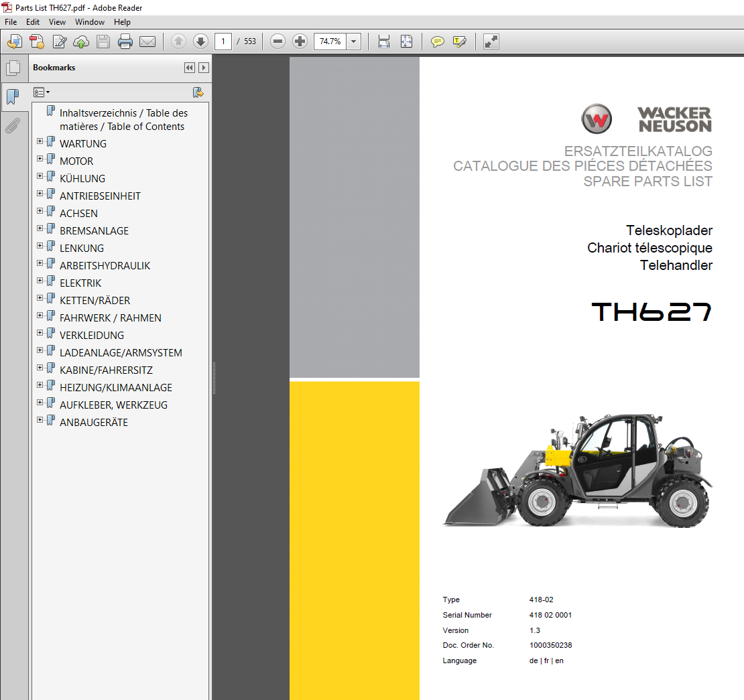Enable fit one full page view

pos(406,42)
